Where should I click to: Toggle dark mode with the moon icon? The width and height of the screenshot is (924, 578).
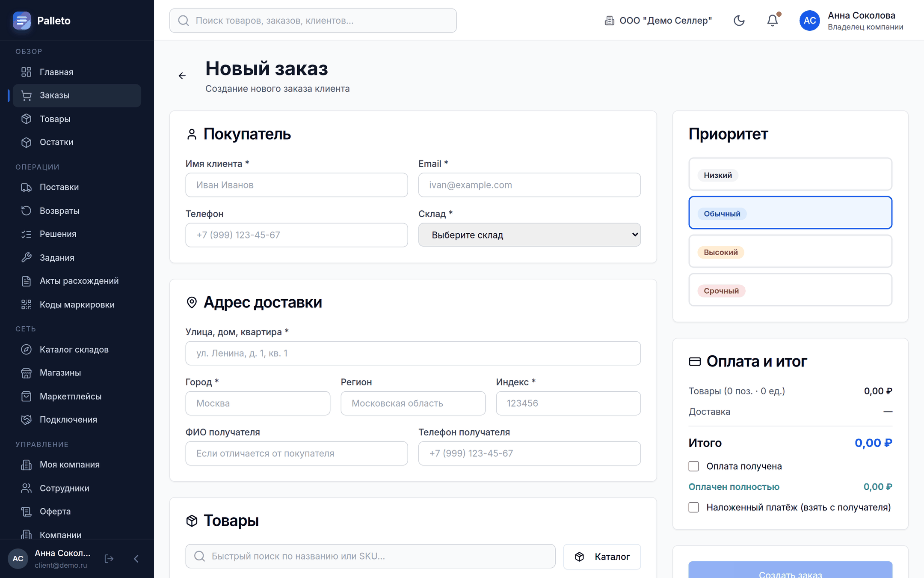pos(739,21)
